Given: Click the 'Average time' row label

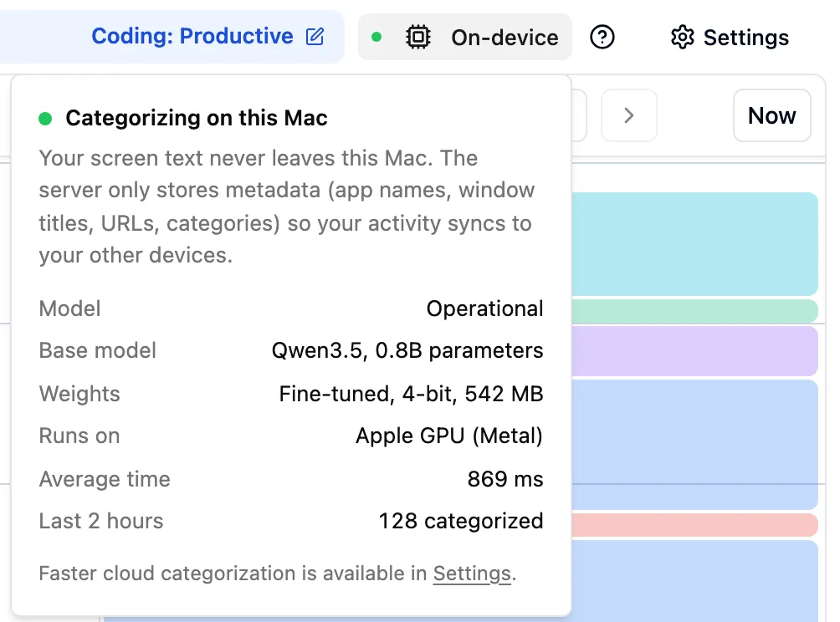Looking at the screenshot, I should point(105,479).
